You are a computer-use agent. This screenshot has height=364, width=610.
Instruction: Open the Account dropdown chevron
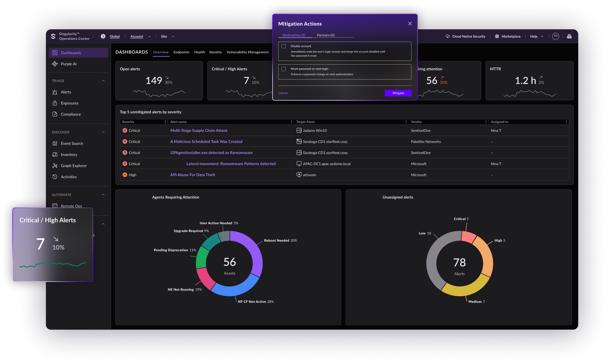[149, 37]
